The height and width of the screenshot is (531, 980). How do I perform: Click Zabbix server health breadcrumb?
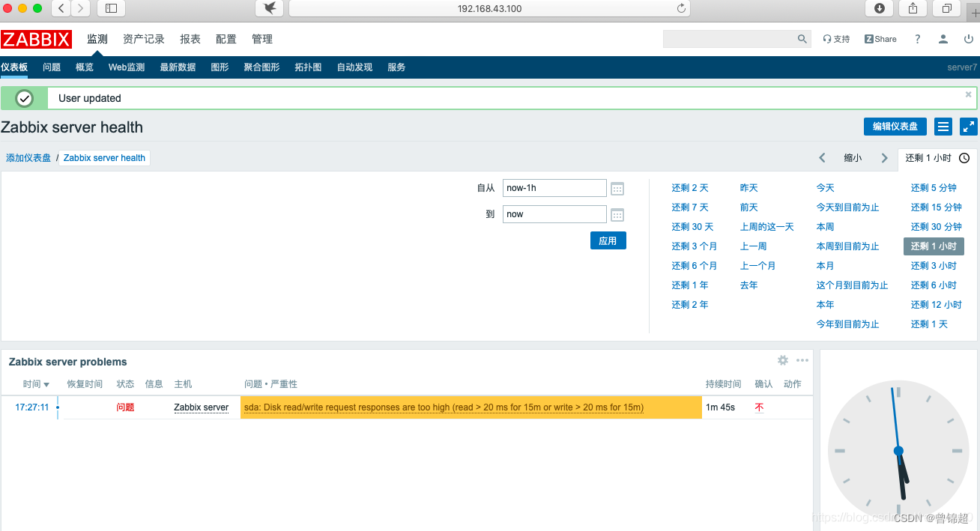104,158
